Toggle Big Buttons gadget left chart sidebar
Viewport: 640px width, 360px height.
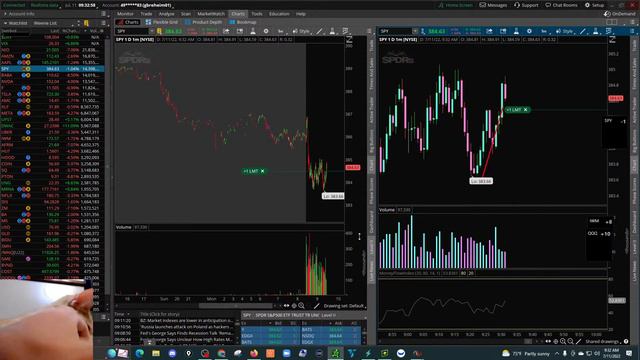371,141
